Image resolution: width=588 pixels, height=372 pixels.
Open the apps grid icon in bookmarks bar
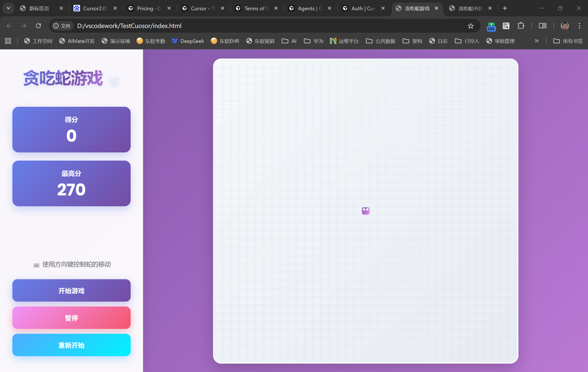click(8, 41)
